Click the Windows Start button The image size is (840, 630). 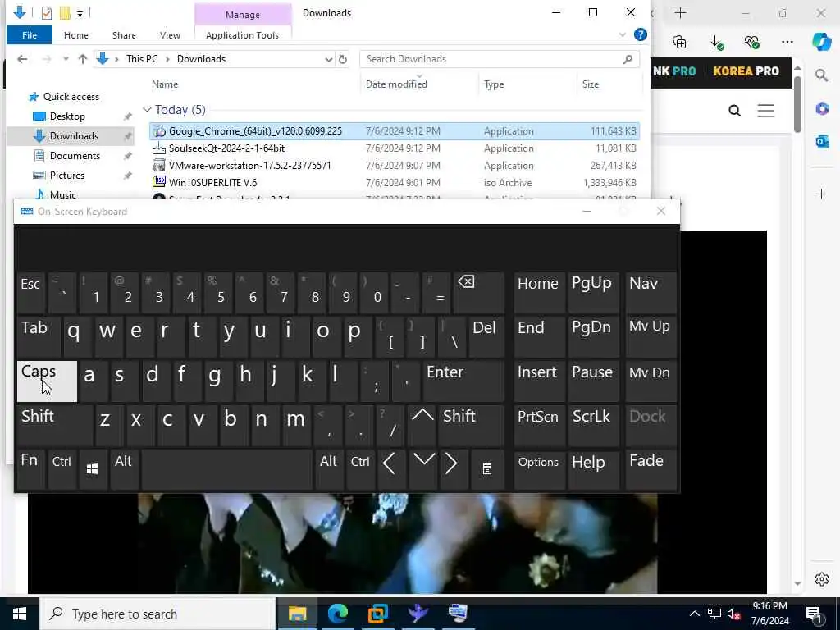20,614
